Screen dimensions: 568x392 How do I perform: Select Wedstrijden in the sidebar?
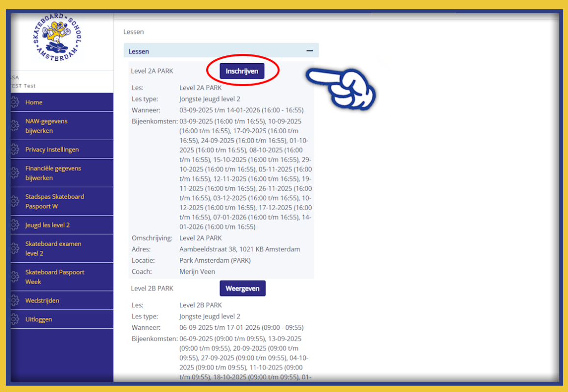pos(42,300)
